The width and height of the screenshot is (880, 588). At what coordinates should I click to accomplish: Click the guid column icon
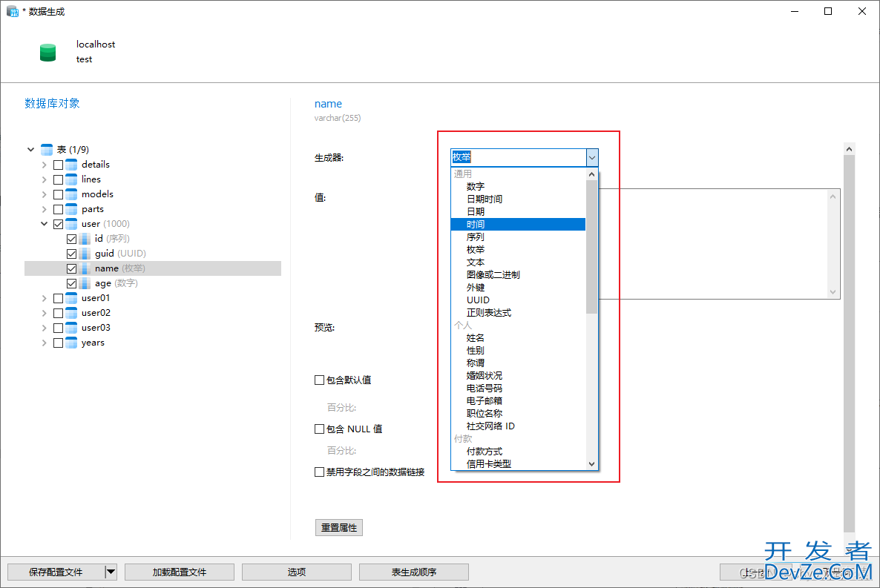click(x=85, y=254)
